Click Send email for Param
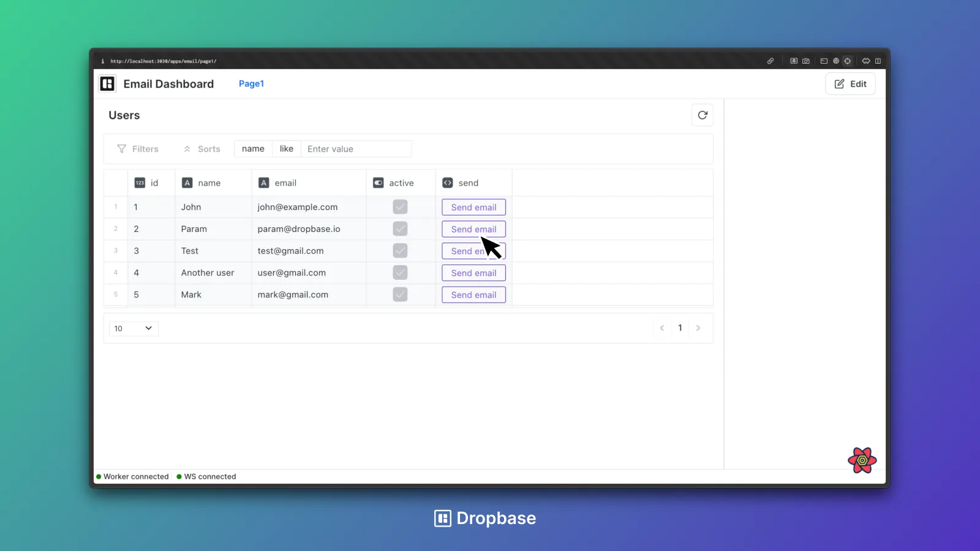980x551 pixels. tap(473, 228)
